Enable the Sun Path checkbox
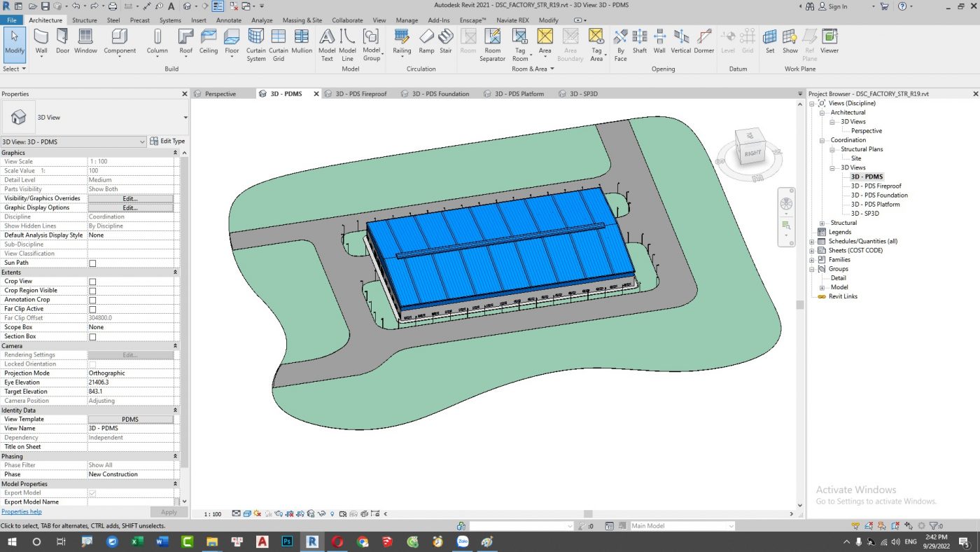The image size is (980, 552). (x=92, y=263)
